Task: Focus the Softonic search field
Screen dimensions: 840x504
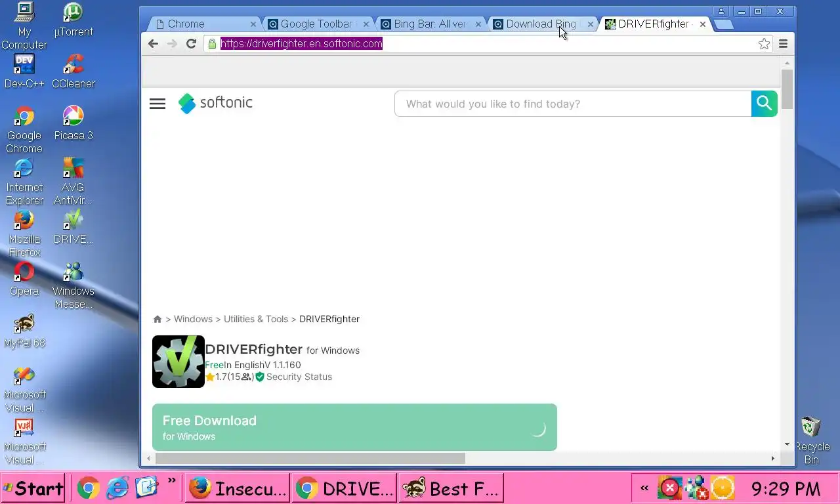Action: [573, 104]
